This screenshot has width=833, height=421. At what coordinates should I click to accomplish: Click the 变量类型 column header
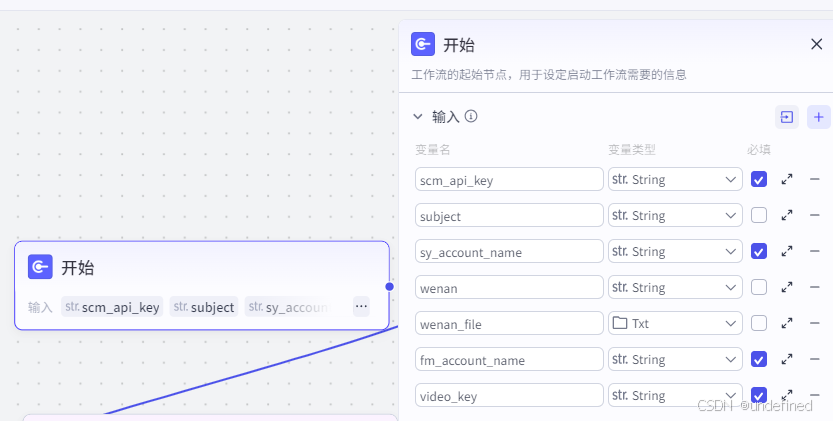632,150
